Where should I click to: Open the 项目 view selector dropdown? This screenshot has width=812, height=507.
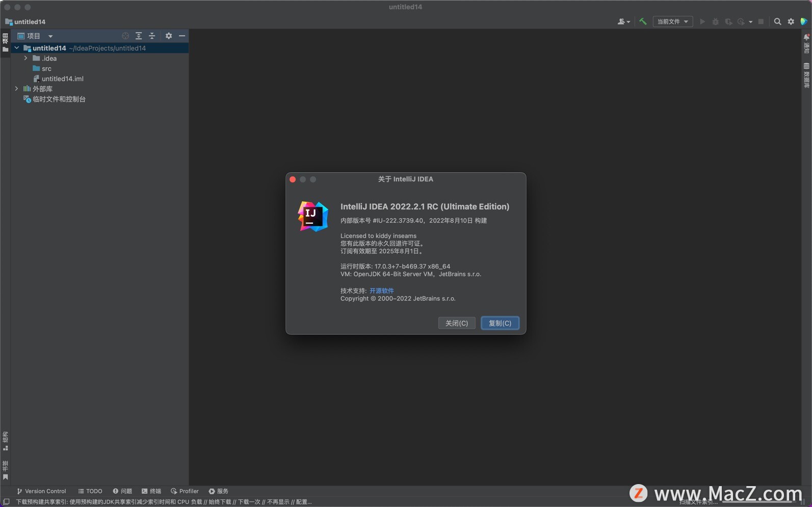35,36
